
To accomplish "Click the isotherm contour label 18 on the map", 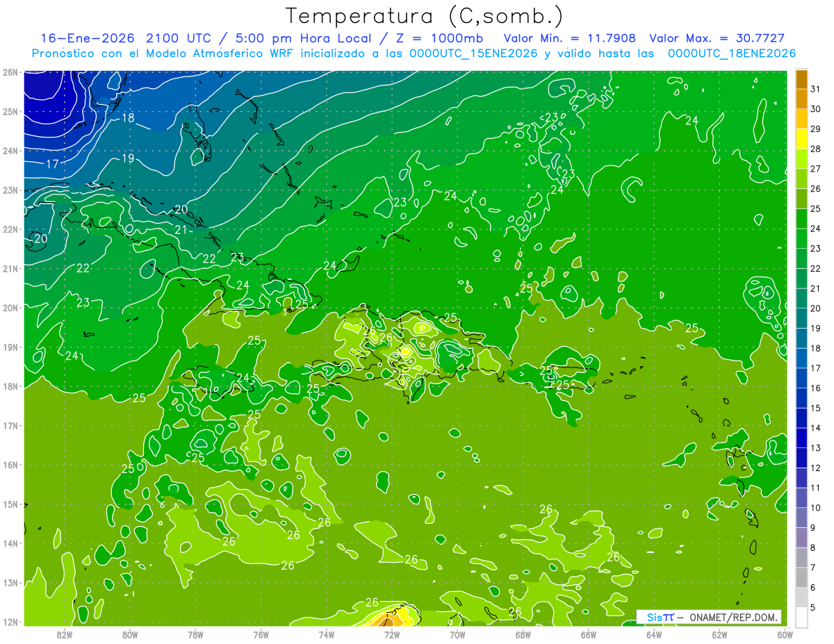I will pos(128,118).
